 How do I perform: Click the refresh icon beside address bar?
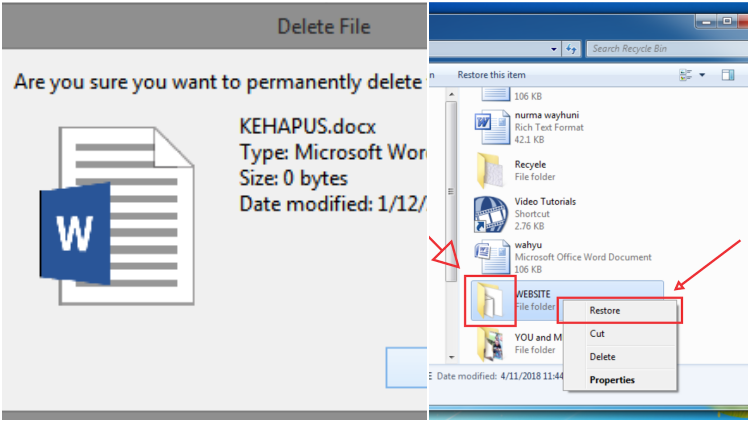(x=571, y=49)
